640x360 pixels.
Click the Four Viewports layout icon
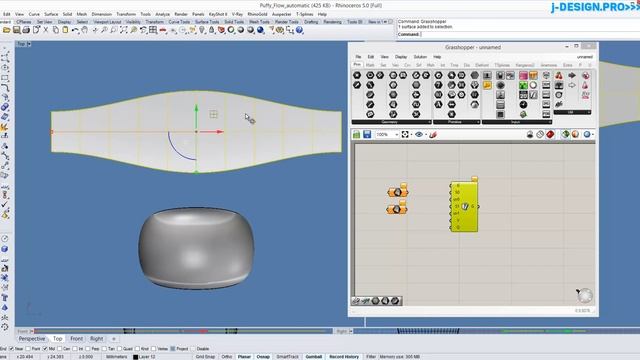(x=153, y=30)
